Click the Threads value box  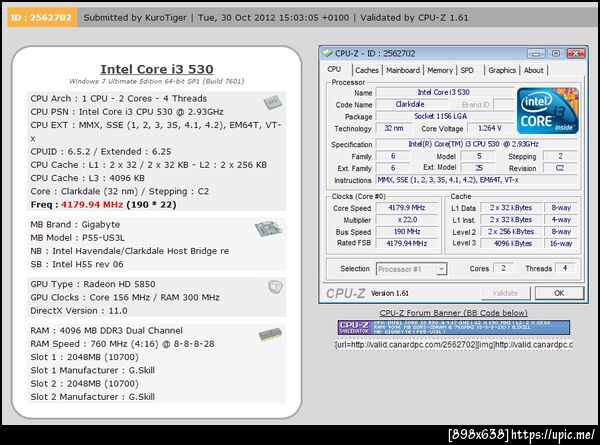coord(565,268)
